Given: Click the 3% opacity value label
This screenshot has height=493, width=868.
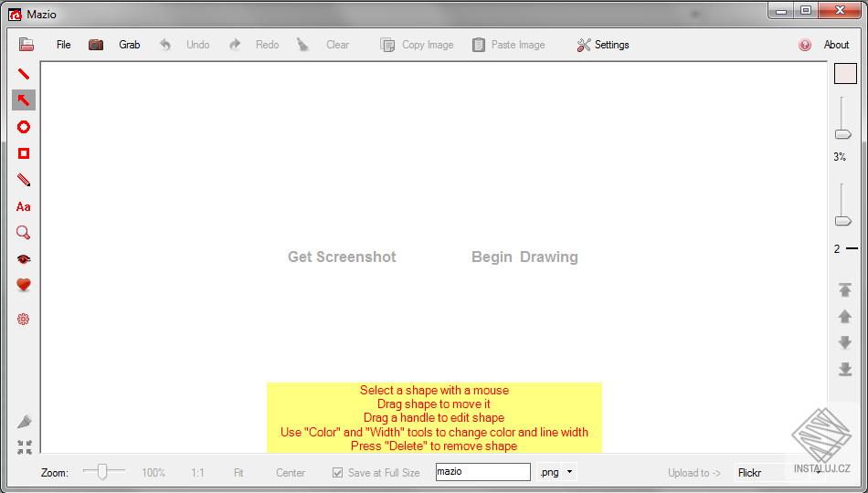Looking at the screenshot, I should click(840, 157).
